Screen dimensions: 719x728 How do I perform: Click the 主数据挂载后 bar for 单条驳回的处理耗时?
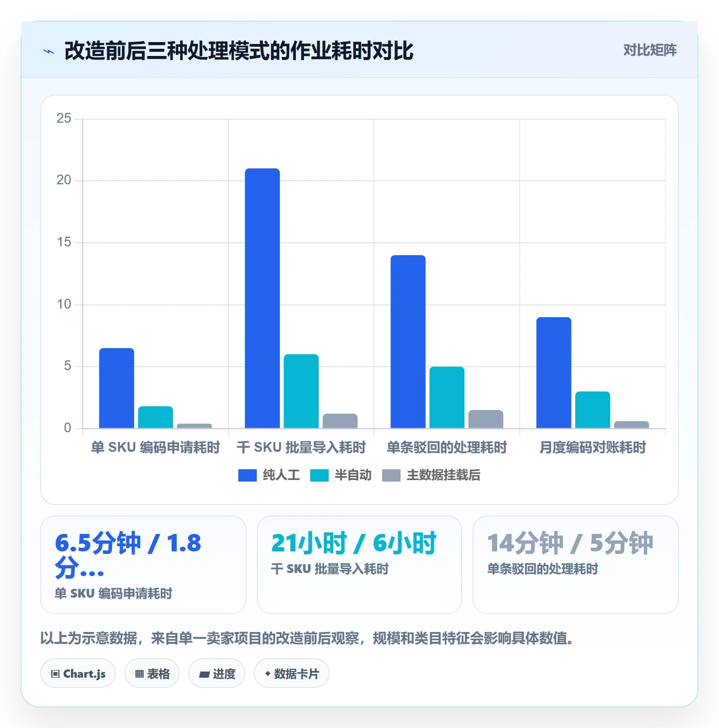pyautogui.click(x=486, y=419)
